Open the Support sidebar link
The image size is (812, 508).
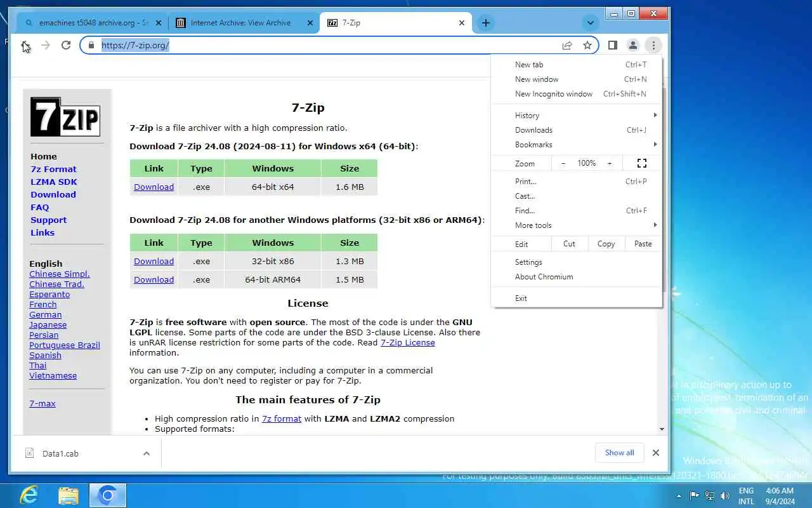[48, 220]
